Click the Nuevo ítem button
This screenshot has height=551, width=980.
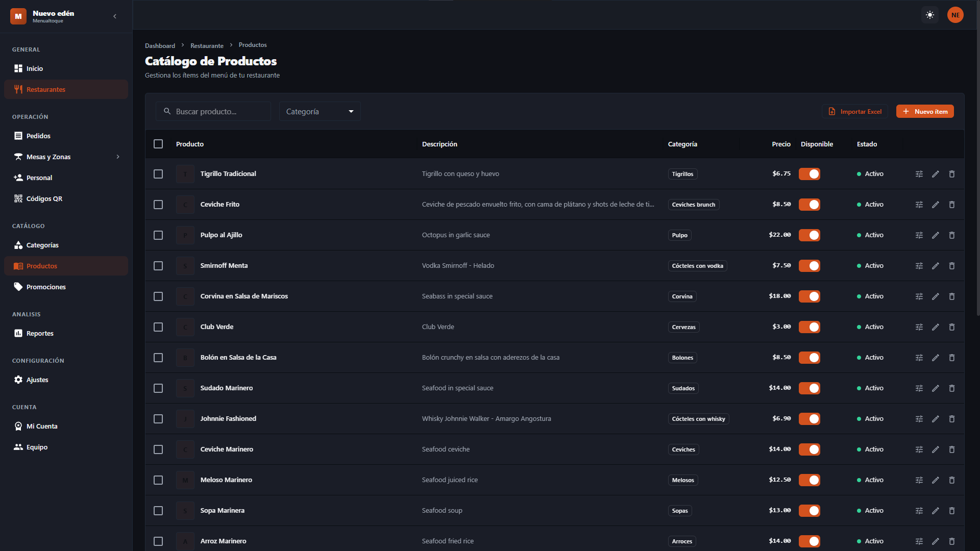(924, 111)
